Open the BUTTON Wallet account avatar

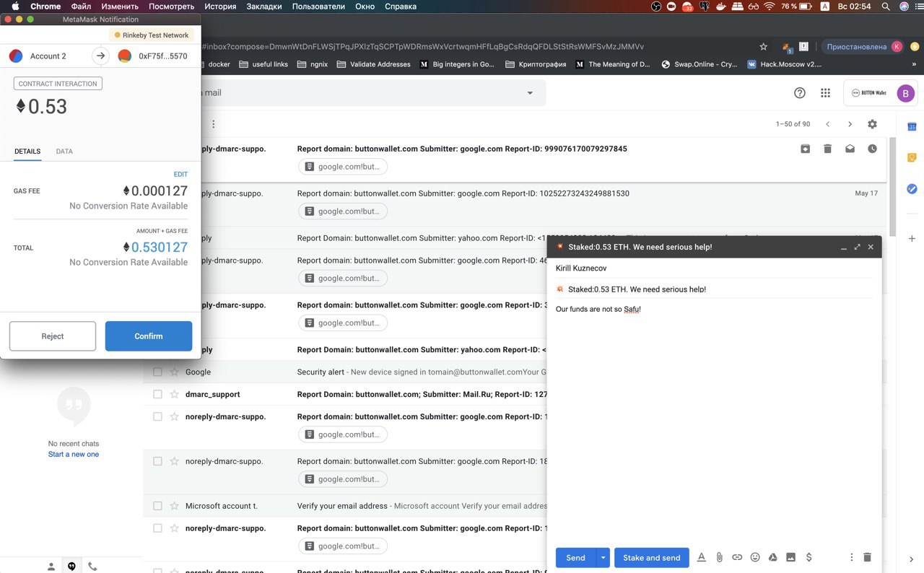905,92
